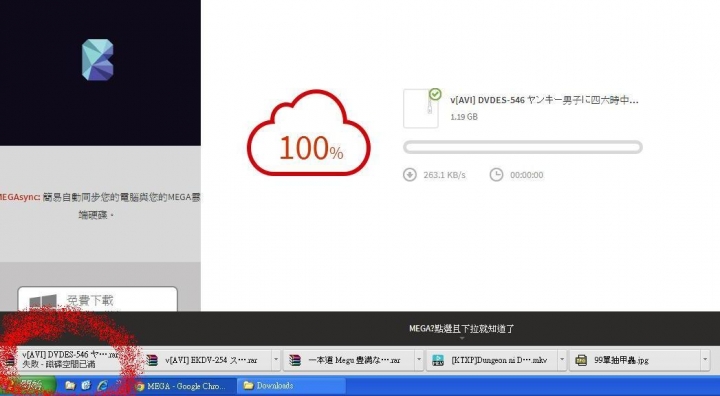Click the video file icon of the Dungeon mkv download
This screenshot has height=396, width=720.
pyautogui.click(x=438, y=360)
